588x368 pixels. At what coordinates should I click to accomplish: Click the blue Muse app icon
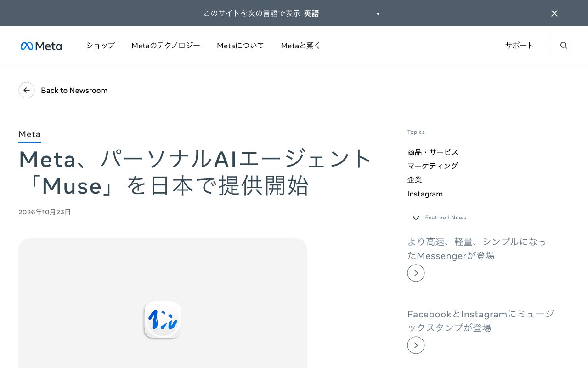click(163, 320)
